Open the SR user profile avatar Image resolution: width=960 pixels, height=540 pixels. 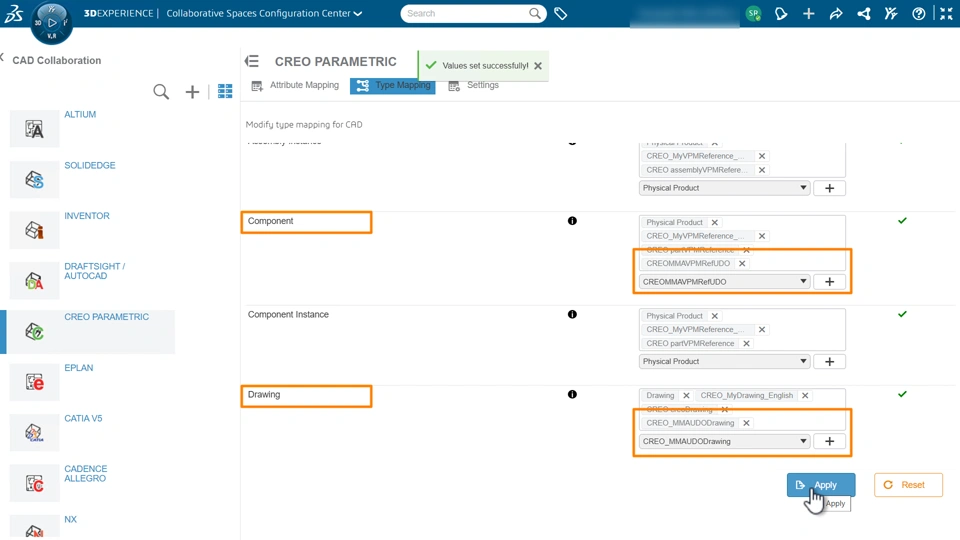click(753, 13)
